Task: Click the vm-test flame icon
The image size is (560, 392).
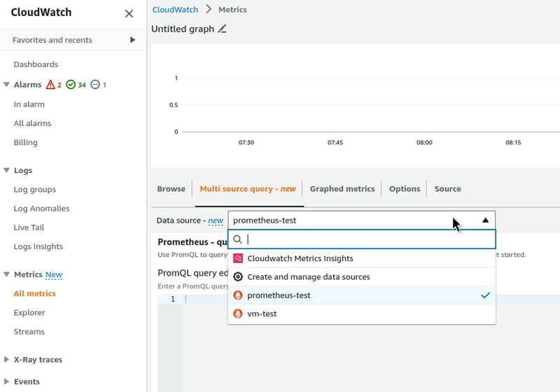Action: click(238, 314)
